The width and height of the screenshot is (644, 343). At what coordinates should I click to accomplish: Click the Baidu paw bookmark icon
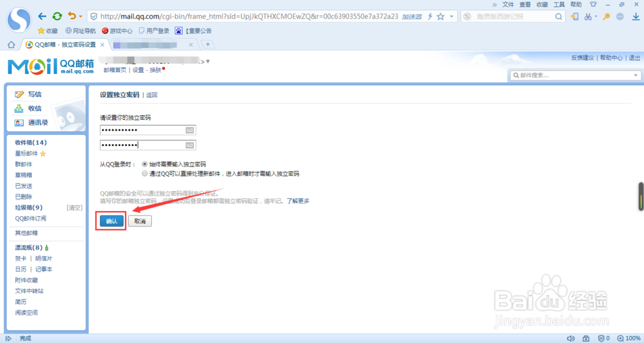(178, 31)
